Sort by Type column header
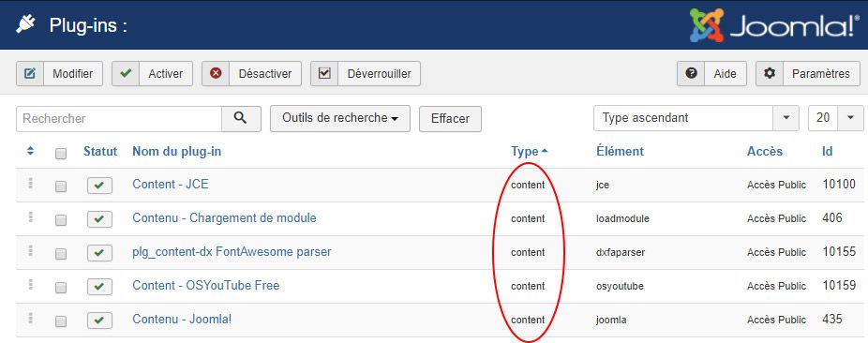The image size is (868, 343). click(x=530, y=152)
